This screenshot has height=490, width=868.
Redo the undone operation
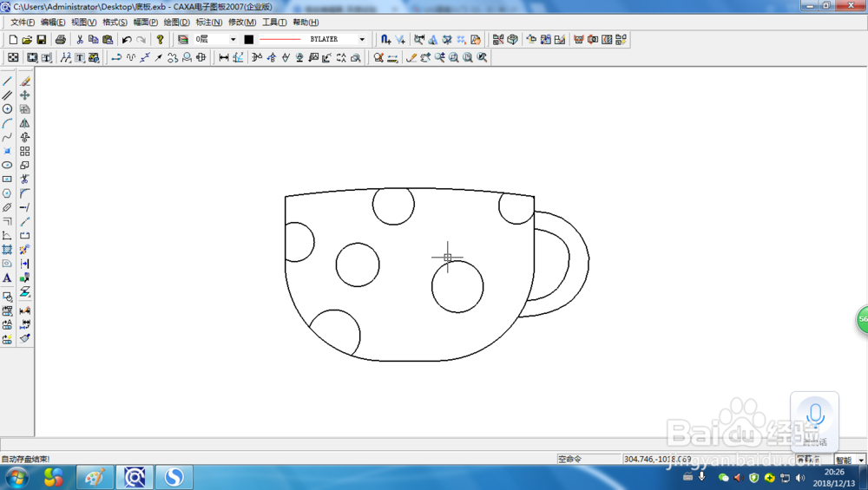pyautogui.click(x=141, y=39)
